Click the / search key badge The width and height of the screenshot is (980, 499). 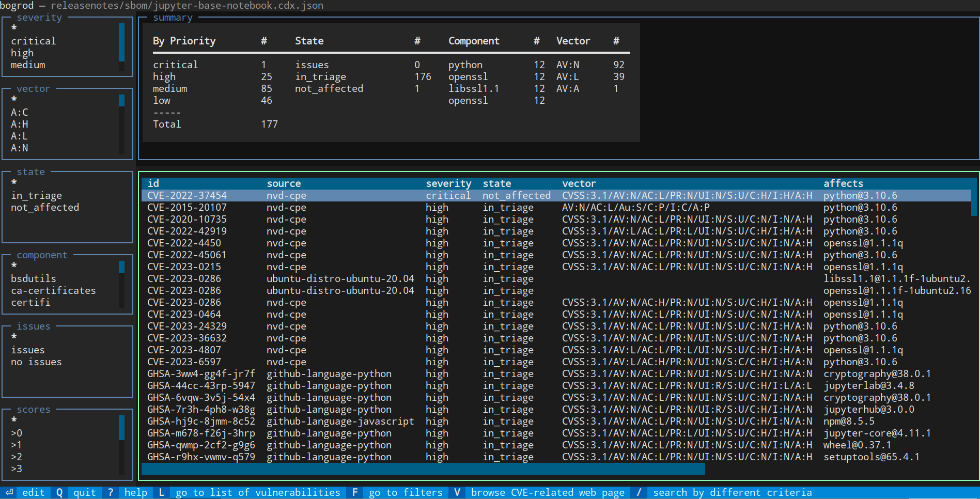[639, 492]
